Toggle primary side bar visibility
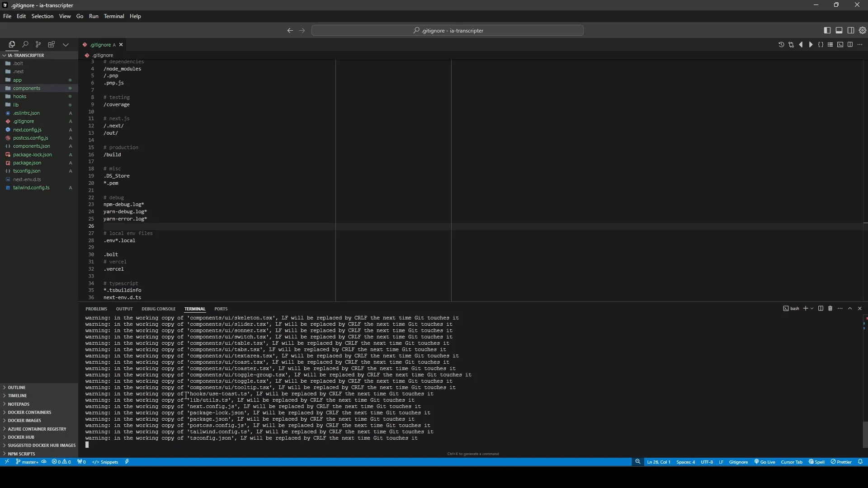 [827, 30]
